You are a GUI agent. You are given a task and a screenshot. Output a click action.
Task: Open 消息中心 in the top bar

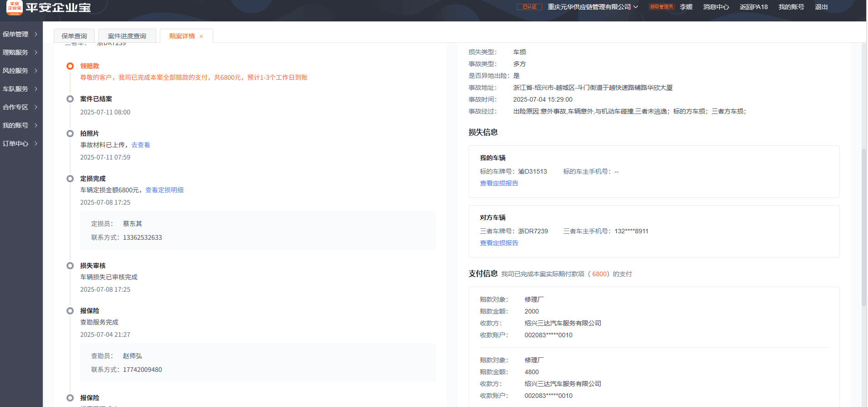tap(716, 7)
